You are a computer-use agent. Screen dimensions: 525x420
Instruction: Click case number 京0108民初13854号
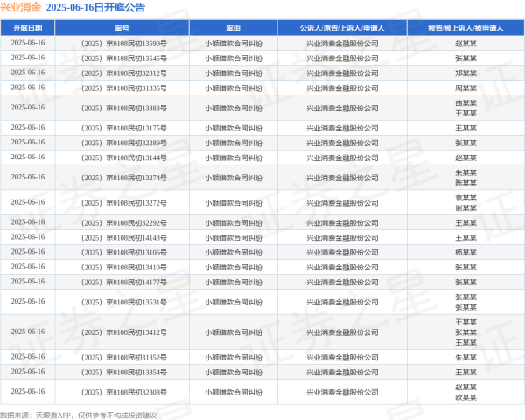point(136,372)
